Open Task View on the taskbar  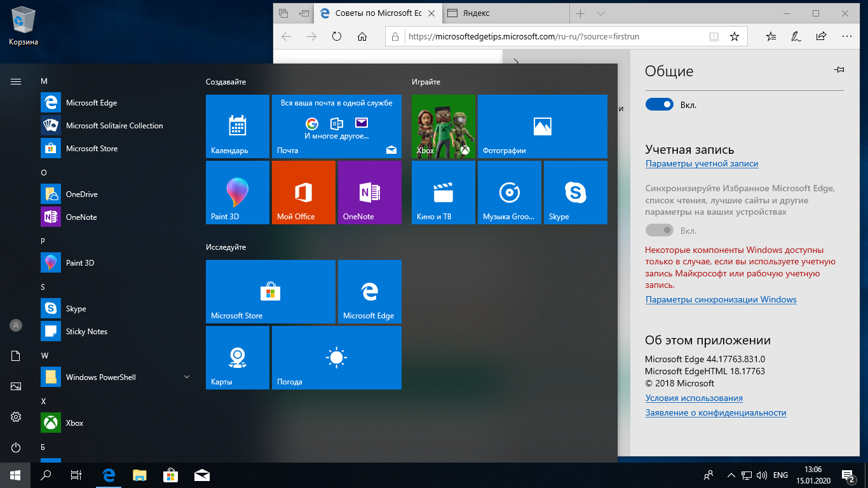pyautogui.click(x=76, y=475)
